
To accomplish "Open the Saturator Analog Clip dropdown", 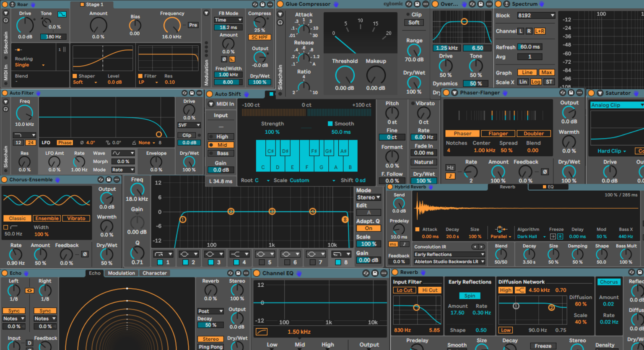I will coord(617,105).
